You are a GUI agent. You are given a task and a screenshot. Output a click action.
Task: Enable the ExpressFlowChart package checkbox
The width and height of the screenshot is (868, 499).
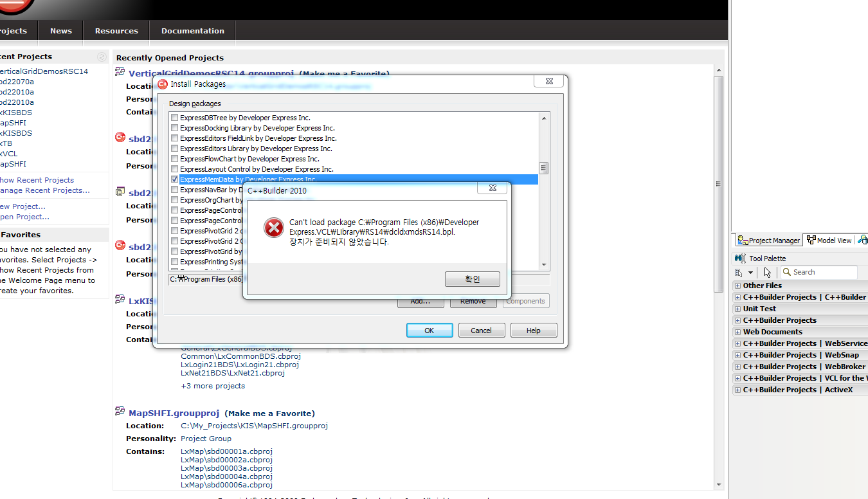point(174,159)
